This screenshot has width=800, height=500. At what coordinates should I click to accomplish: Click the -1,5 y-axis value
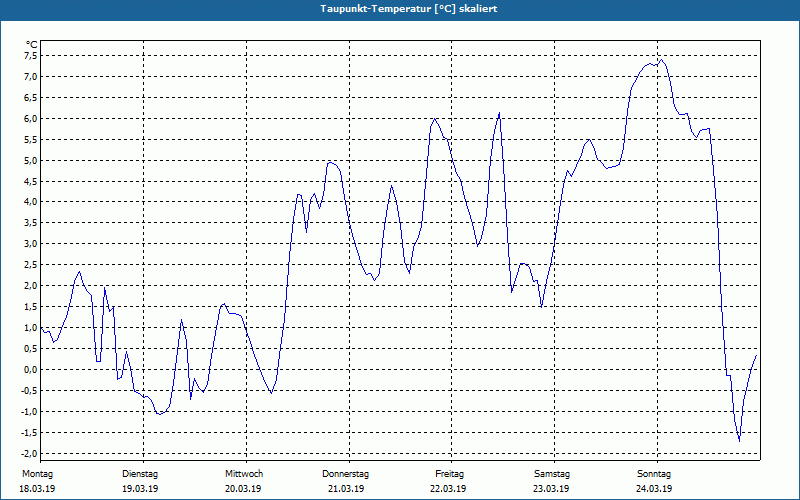pyautogui.click(x=29, y=432)
